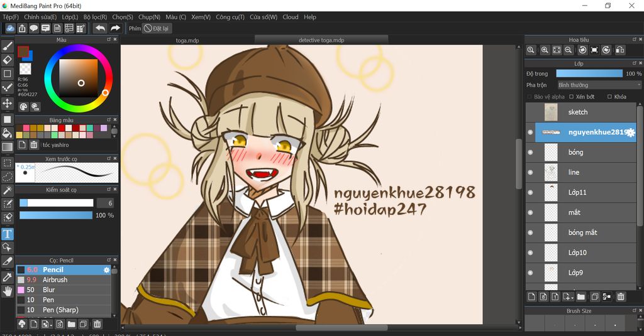Open layer settings gear on nguyenkhue28198 layer
This screenshot has height=336, width=644.
tap(631, 133)
